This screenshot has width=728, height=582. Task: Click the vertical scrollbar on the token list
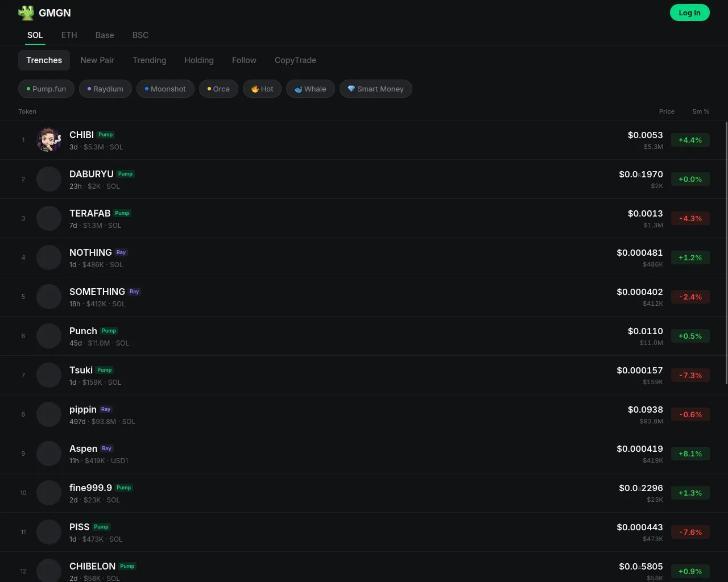[x=726, y=252]
